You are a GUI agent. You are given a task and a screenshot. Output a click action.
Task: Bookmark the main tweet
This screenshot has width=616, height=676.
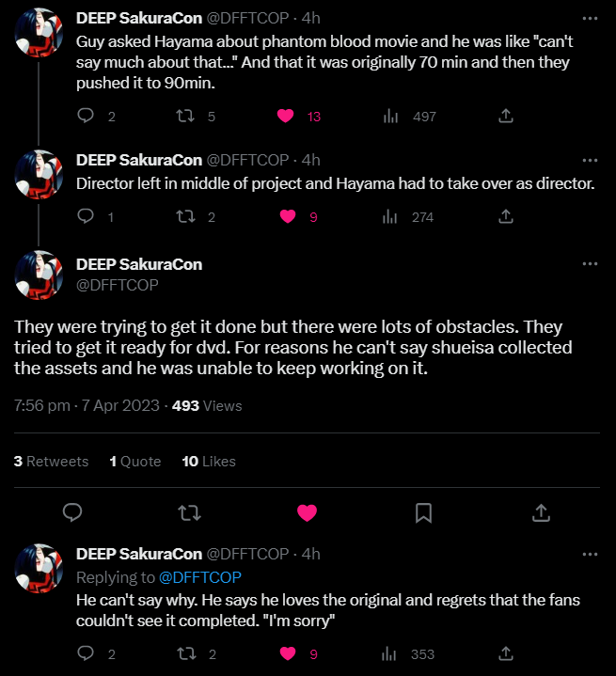(423, 512)
